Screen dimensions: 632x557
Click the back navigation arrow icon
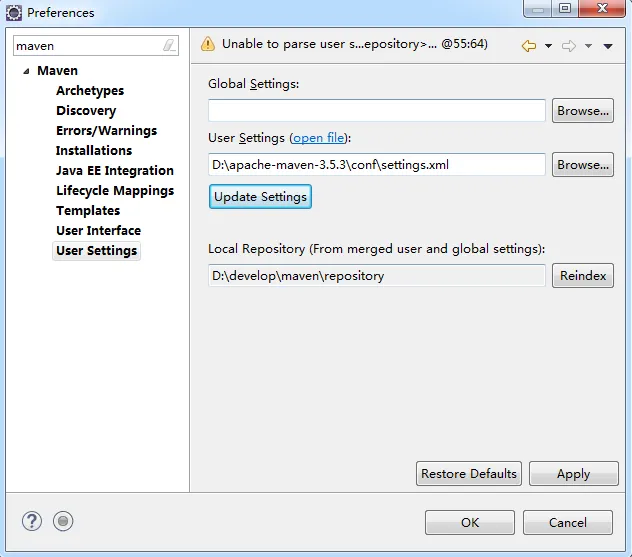(529, 46)
